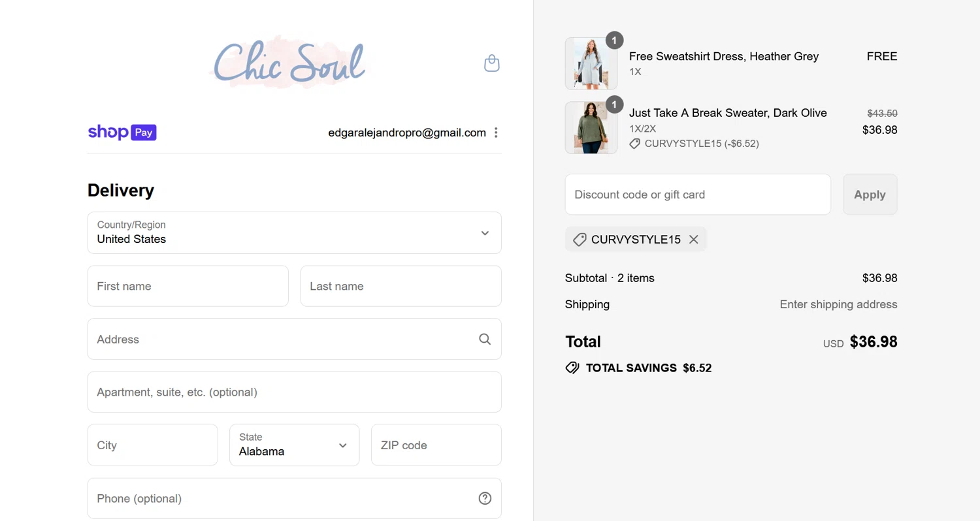
Task: Focus the Last name field
Action: pos(401,286)
